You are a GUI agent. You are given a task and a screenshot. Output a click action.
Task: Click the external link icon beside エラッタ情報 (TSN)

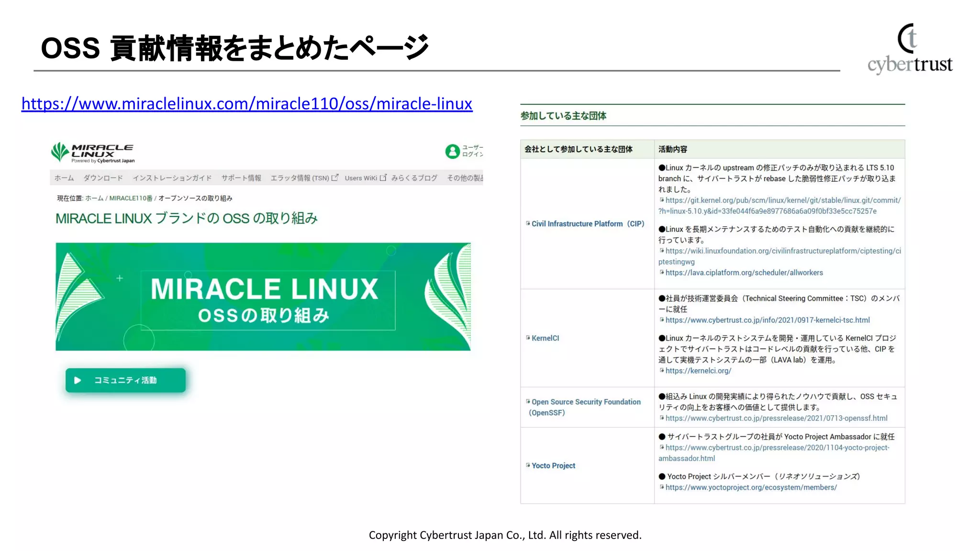pyautogui.click(x=335, y=178)
